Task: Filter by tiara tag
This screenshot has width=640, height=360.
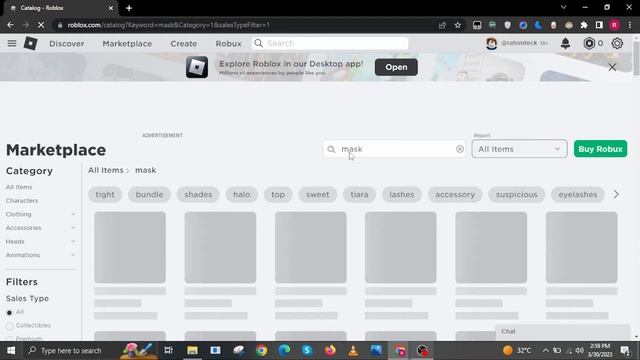Action: 359,194
